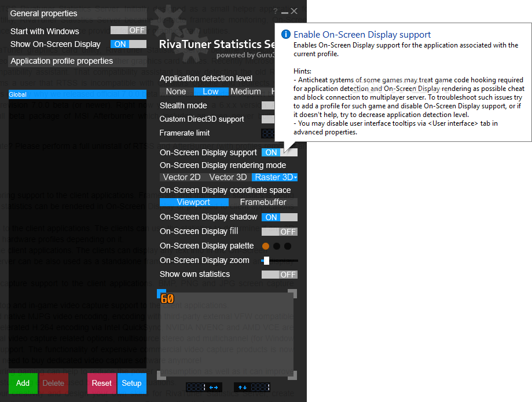Set application detection level to Medium

pos(246,92)
